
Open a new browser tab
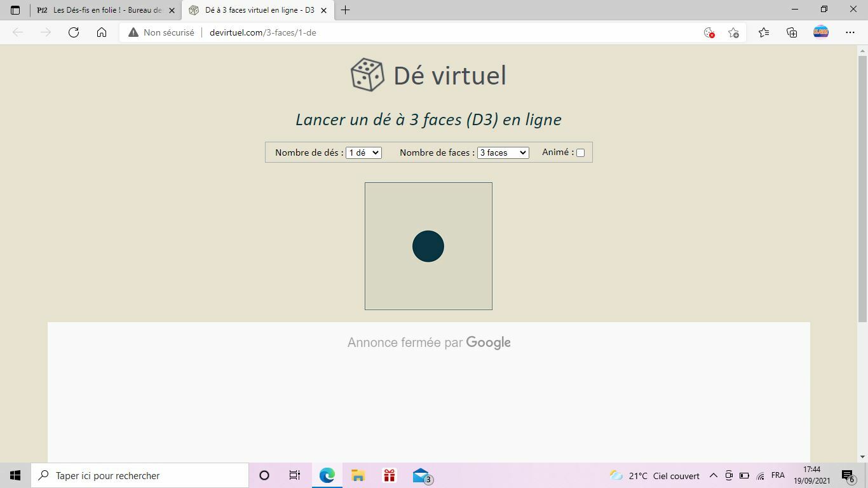click(x=345, y=10)
